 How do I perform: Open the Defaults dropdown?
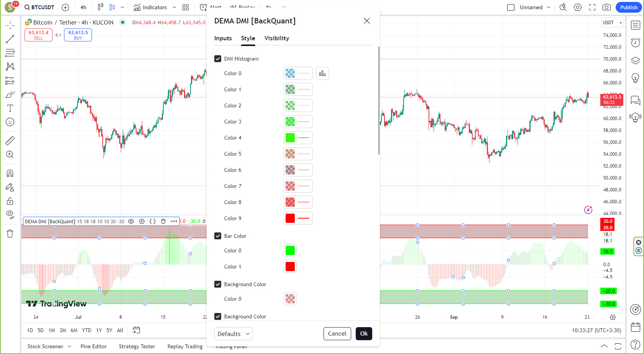[x=233, y=334]
